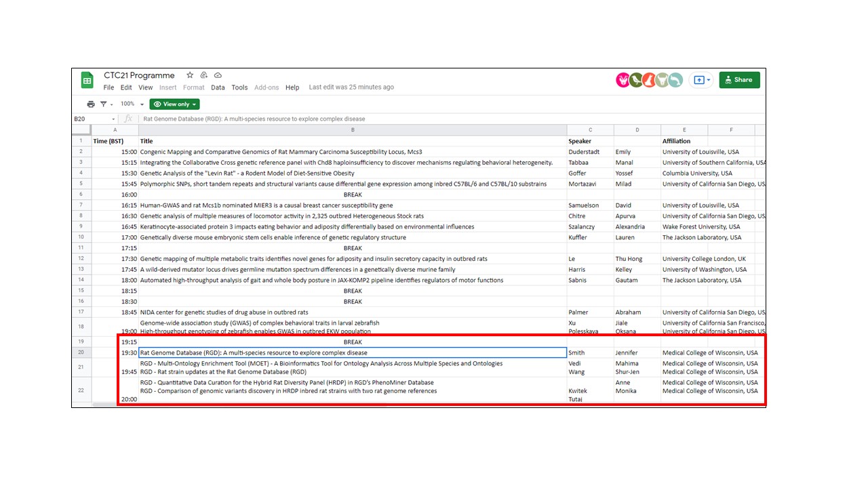
Task: Open the 'Last edit was 25 minutes ago' link
Action: tap(351, 87)
